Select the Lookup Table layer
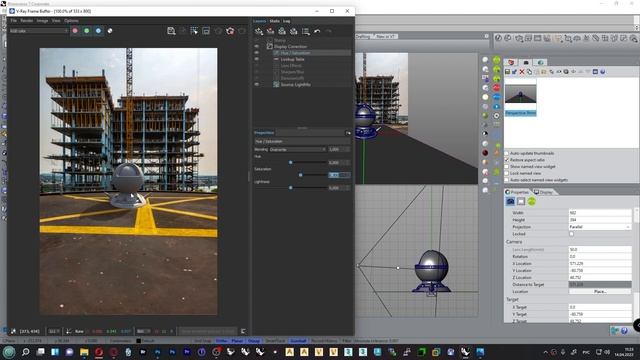The height and width of the screenshot is (360, 640). click(x=293, y=59)
